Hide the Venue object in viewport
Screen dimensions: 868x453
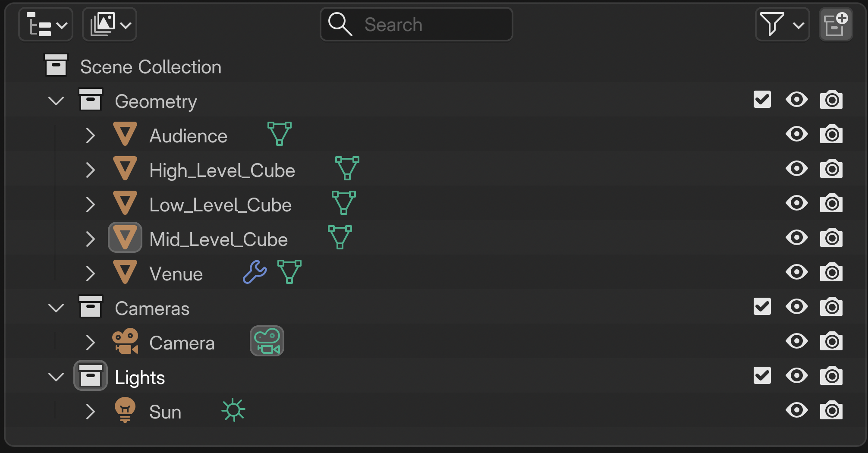(x=796, y=272)
